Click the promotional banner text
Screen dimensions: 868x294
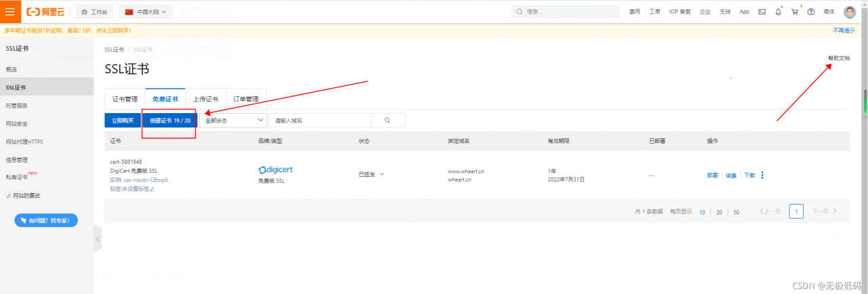(68, 30)
